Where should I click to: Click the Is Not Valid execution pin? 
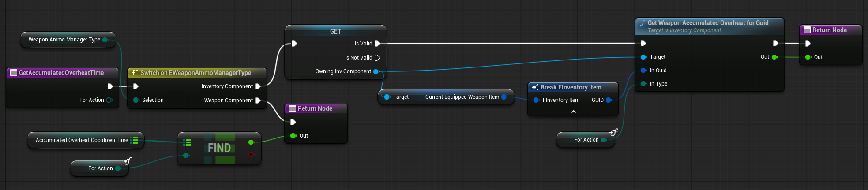(377, 58)
